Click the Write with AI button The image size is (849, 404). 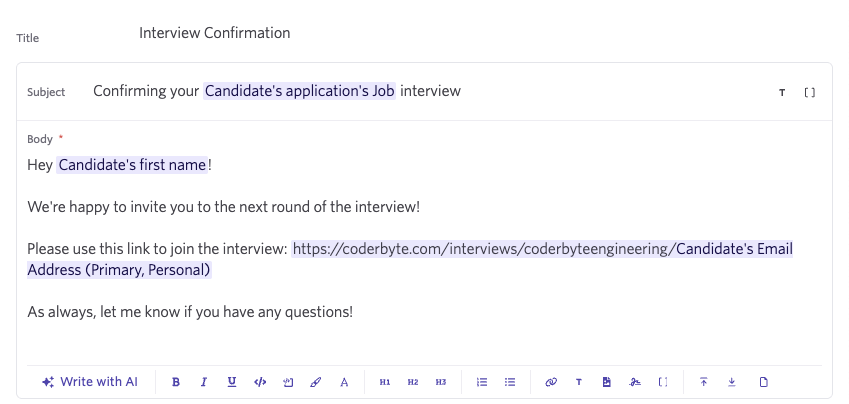coord(90,382)
